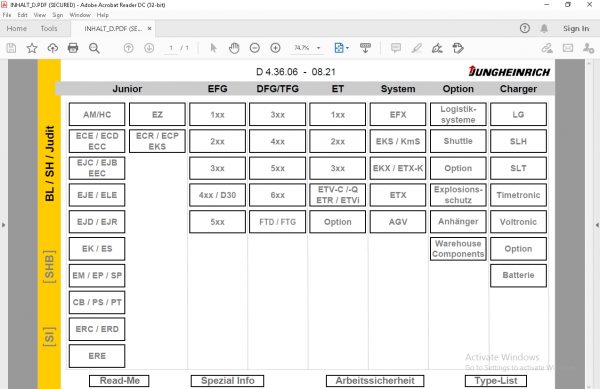Click the [SI] sidebar label
Image resolution: width=600 pixels, height=389 pixels.
point(49,337)
